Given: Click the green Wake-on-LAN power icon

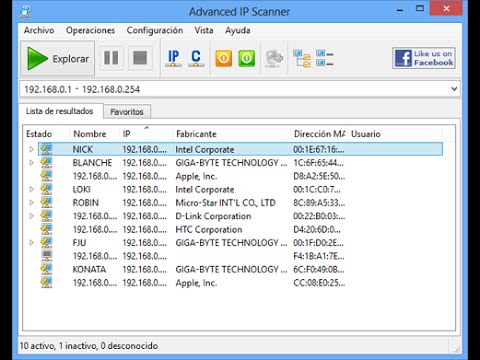Looking at the screenshot, I should [x=247, y=58].
